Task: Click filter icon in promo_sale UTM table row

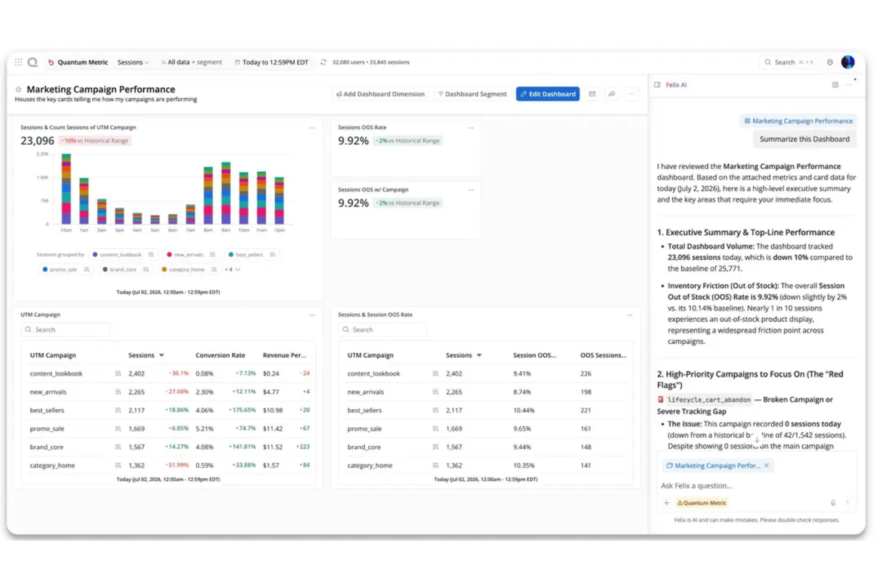Action: (117, 429)
